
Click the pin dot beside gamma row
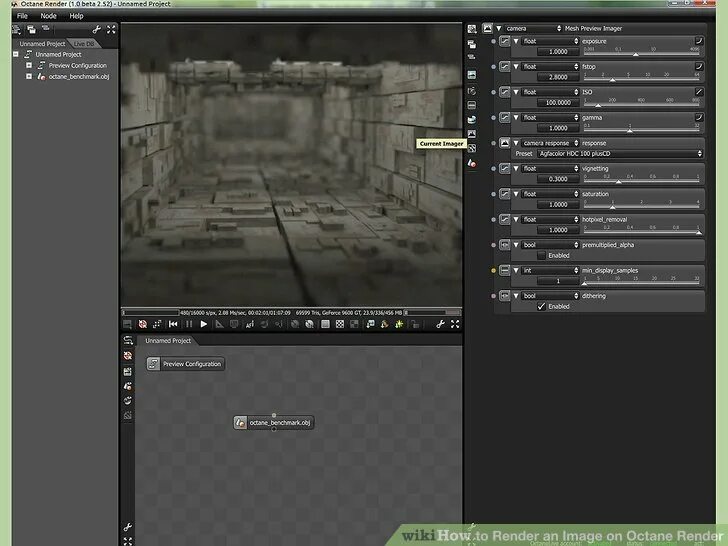tap(493, 117)
